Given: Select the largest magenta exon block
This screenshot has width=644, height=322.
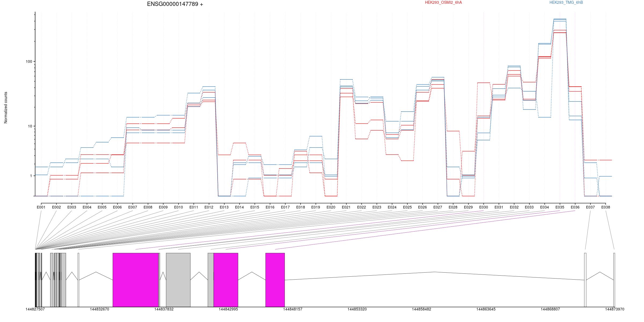Looking at the screenshot, I should (x=136, y=280).
